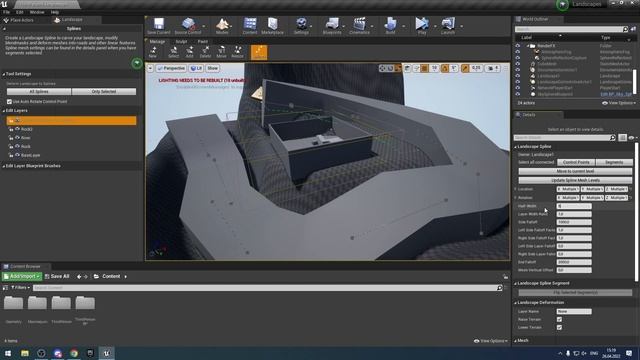
Task: Collapse the Edit Layers section
Action: (x=4, y=111)
